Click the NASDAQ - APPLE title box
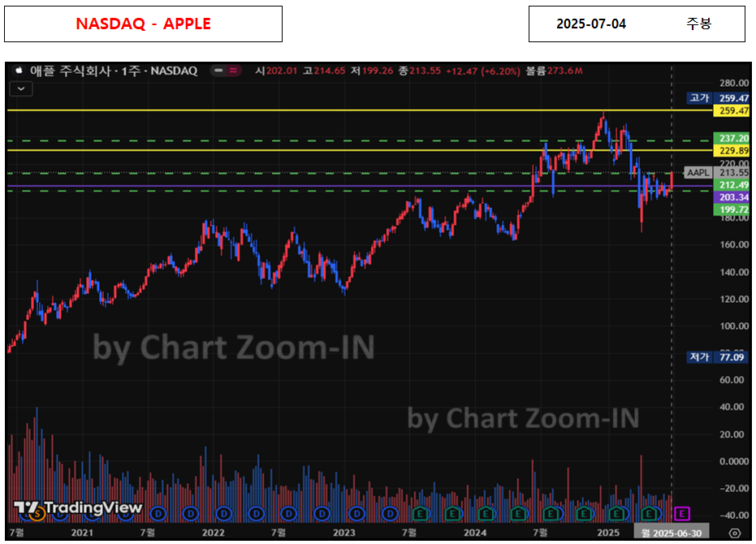Viewport: 756px width, 544px height. point(143,24)
